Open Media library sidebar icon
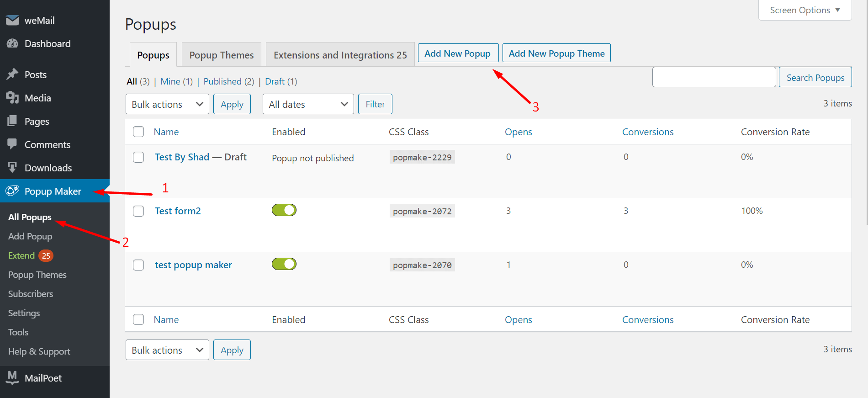This screenshot has height=398, width=868. click(x=12, y=98)
